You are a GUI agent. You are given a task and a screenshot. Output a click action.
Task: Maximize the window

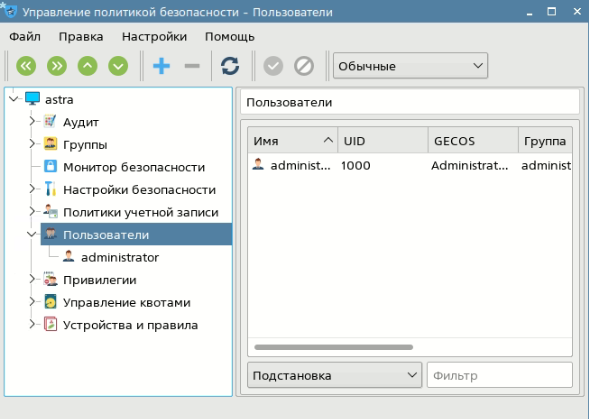pos(551,11)
